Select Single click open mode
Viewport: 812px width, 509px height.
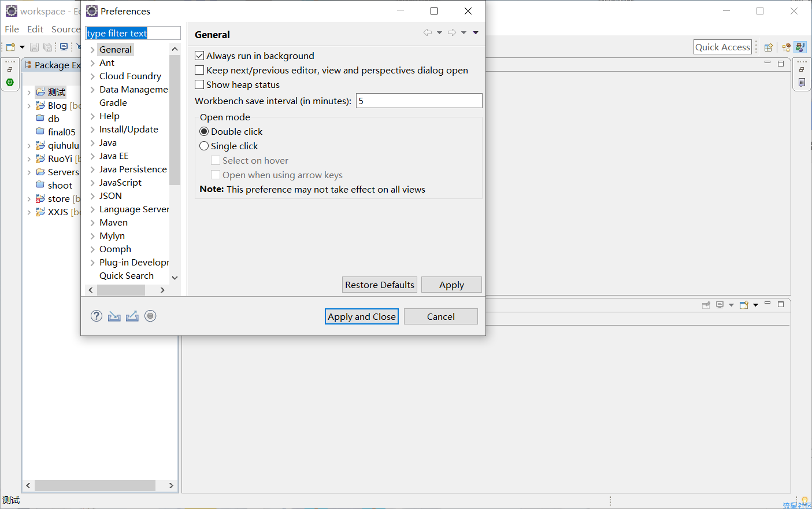tap(204, 146)
